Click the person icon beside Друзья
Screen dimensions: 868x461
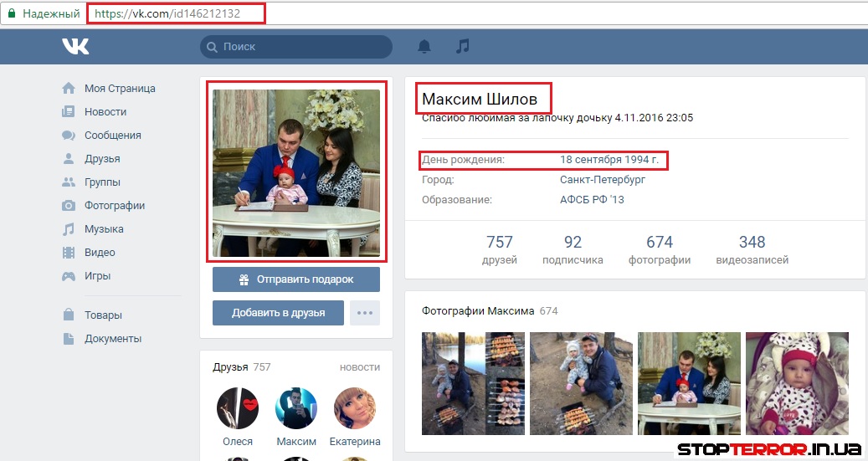coord(69,159)
